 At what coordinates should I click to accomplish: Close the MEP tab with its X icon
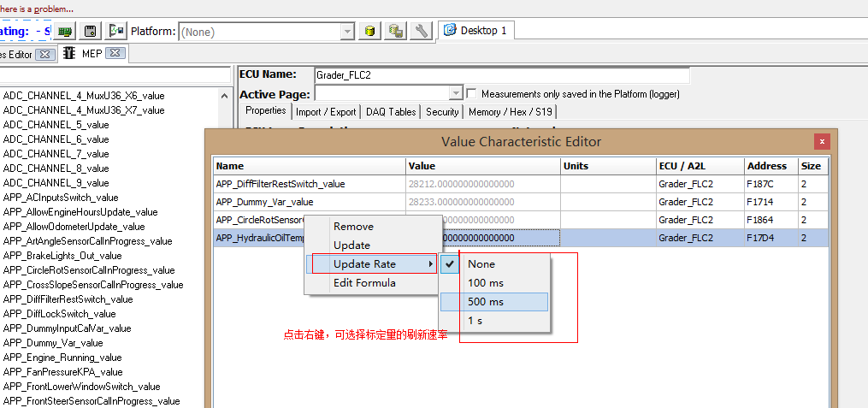point(115,53)
